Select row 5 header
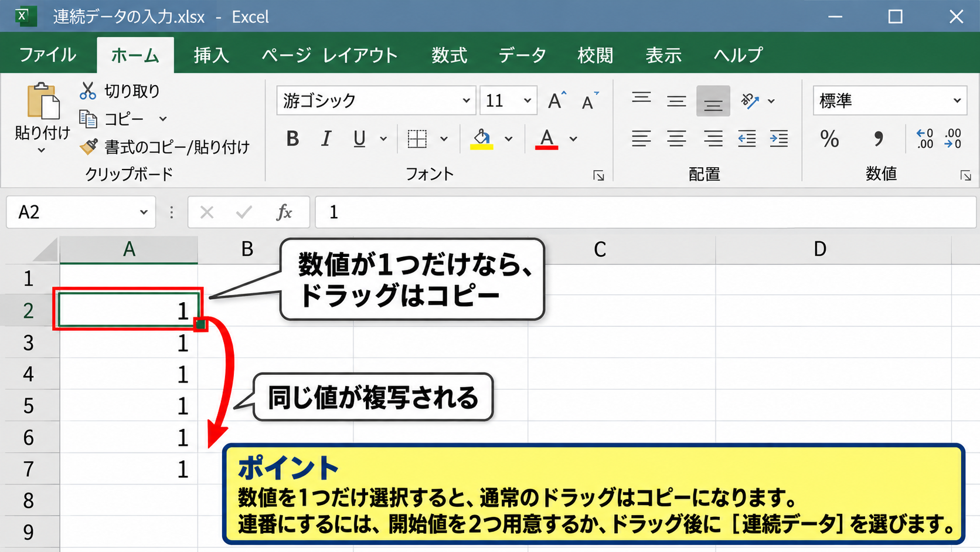The image size is (980, 552). coord(29,406)
